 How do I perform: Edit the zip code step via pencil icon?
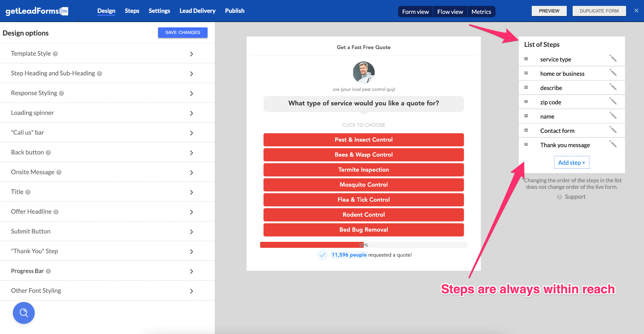tap(613, 101)
